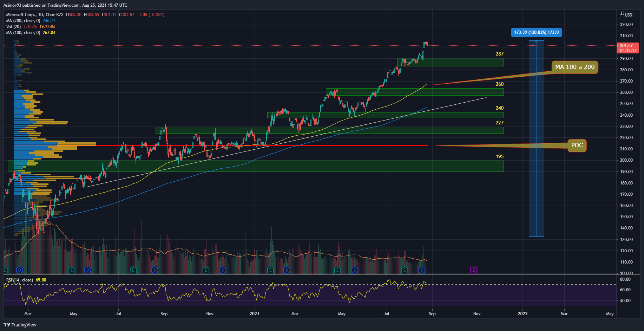Select the POC callout annotation
Viewport: 644px width, 331px height.
(x=577, y=145)
